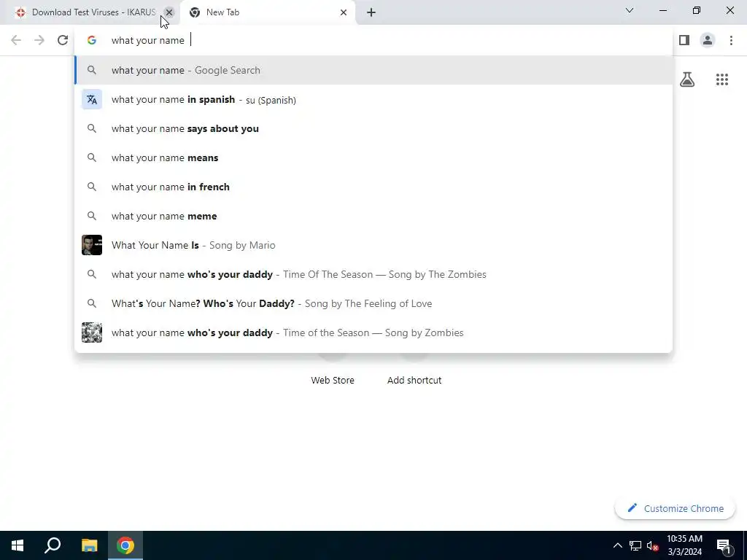Pick 'what your name meme' suggestion

pos(373,216)
